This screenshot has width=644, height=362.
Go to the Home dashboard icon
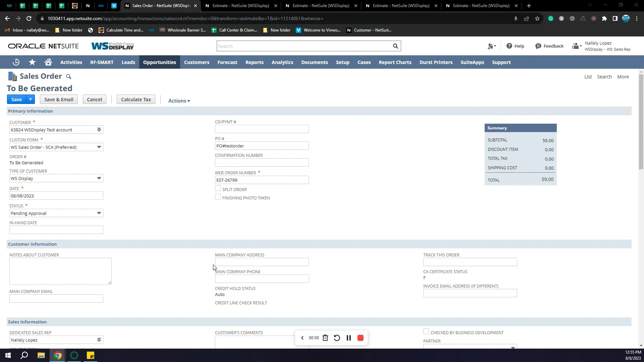[x=48, y=62]
